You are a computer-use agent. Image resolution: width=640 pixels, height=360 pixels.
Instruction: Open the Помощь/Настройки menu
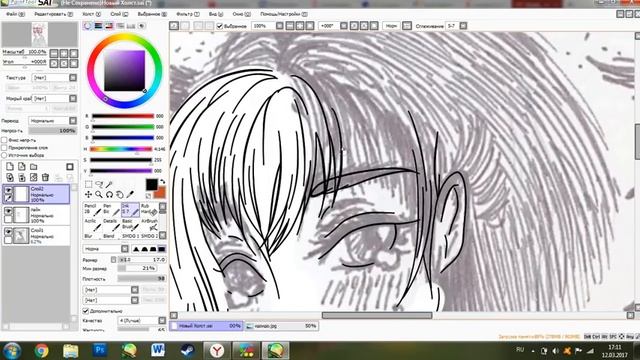click(x=284, y=14)
